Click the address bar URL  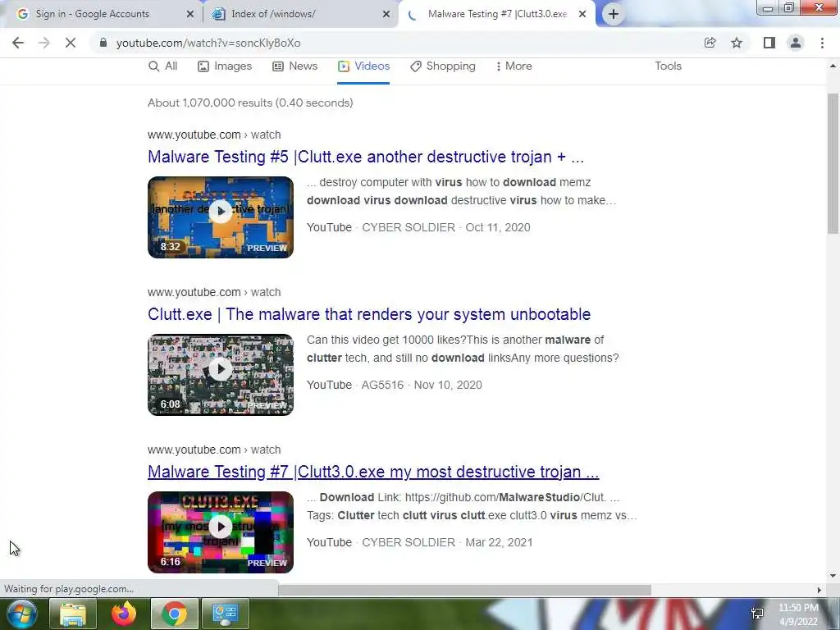pyautogui.click(x=208, y=43)
